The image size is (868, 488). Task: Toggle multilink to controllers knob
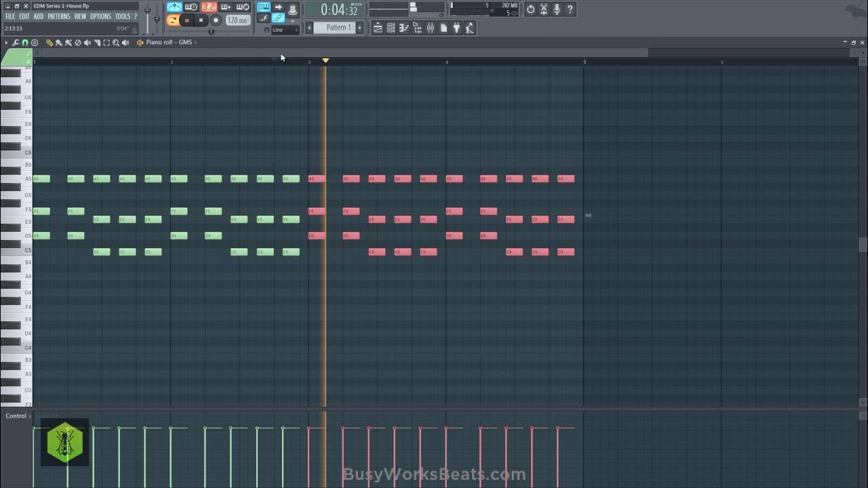pyautogui.click(x=292, y=9)
